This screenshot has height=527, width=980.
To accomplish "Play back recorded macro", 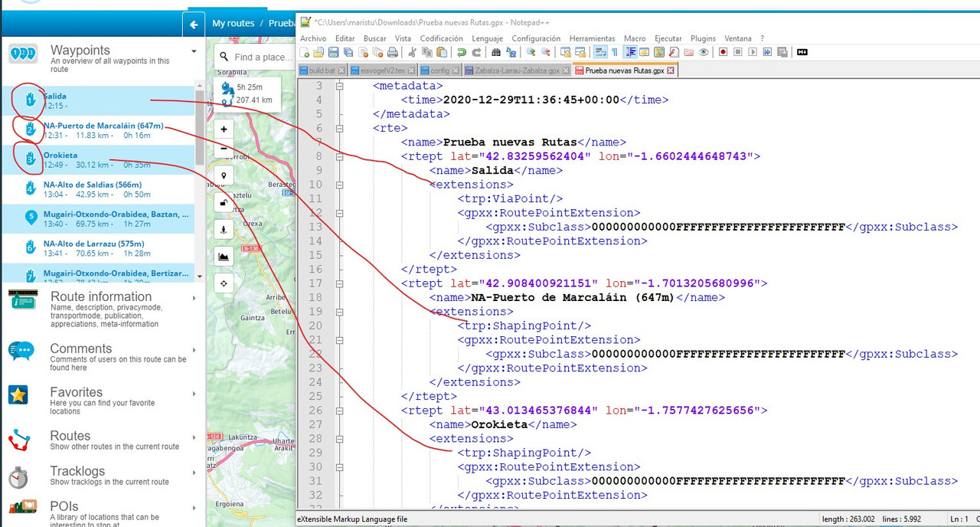I will pyautogui.click(x=753, y=52).
